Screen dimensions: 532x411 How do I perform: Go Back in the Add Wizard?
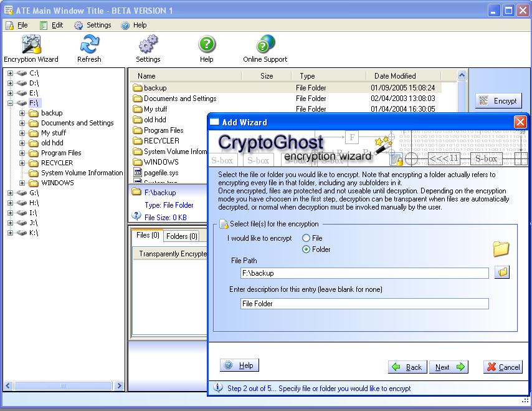click(407, 367)
